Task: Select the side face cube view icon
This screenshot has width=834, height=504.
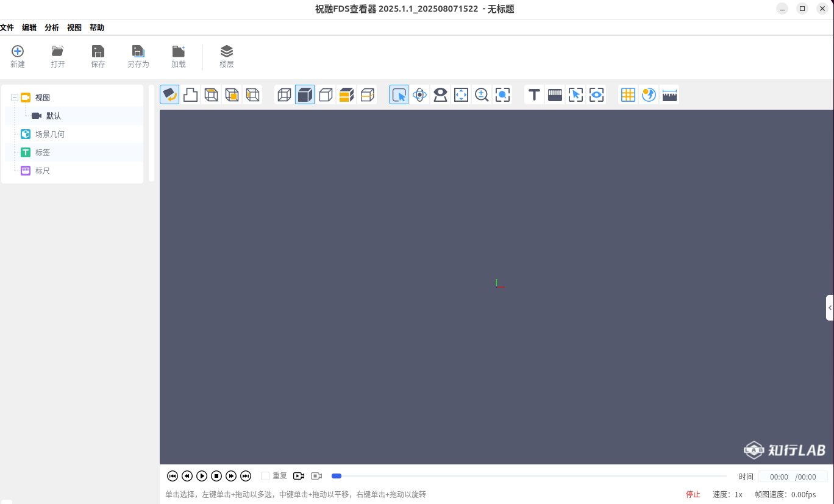Action: [252, 94]
